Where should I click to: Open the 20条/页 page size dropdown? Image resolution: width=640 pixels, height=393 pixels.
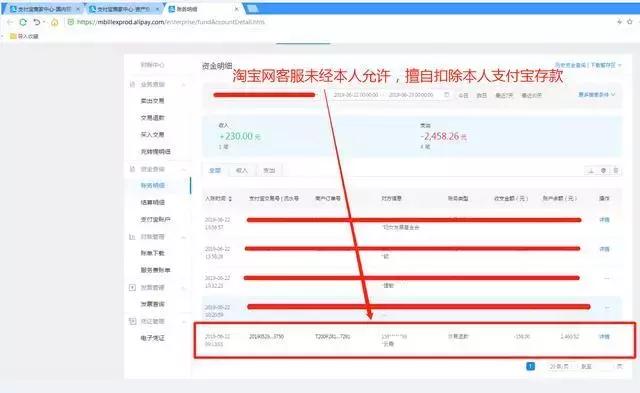pyautogui.click(x=559, y=366)
